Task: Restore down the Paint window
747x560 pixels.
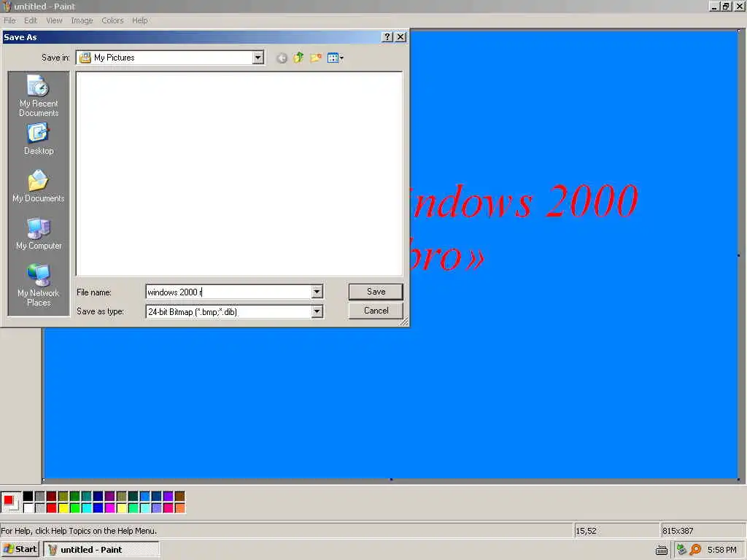Action: (726, 6)
